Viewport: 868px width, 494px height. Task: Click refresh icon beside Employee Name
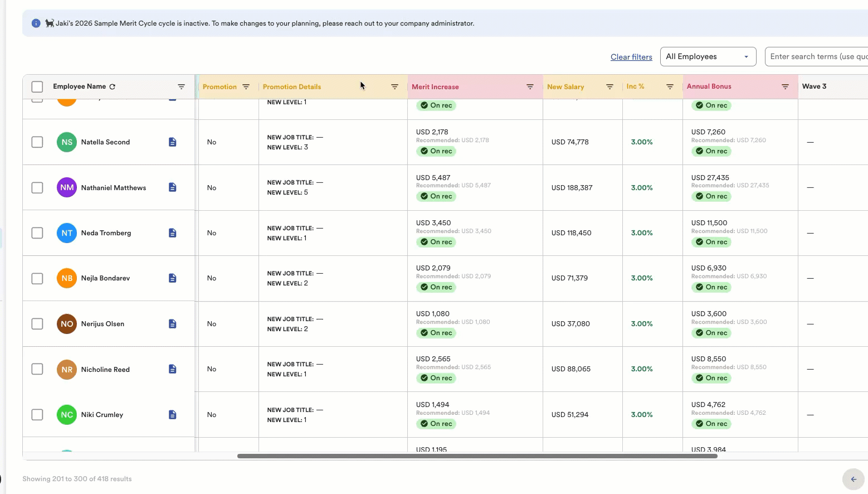[113, 87]
